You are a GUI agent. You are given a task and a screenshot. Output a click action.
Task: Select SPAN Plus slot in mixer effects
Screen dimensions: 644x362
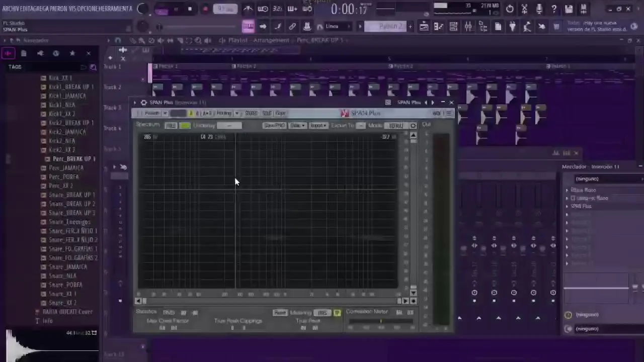click(x=581, y=207)
